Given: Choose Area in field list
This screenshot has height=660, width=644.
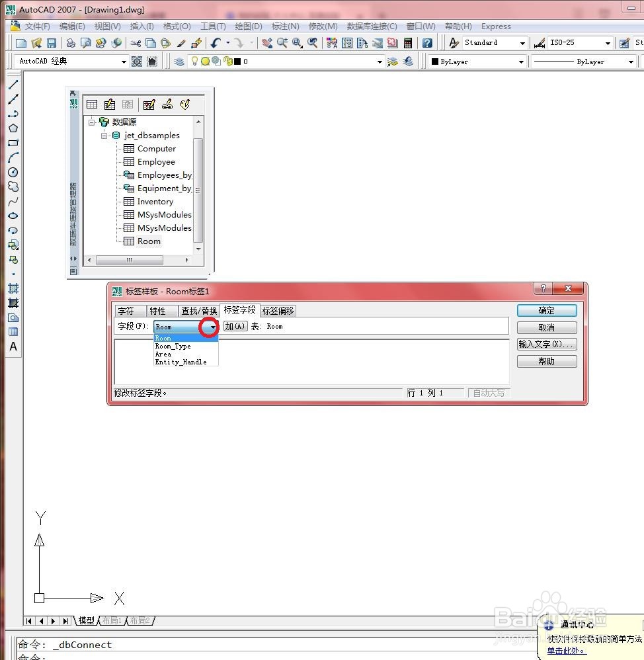Looking at the screenshot, I should click(186, 354).
